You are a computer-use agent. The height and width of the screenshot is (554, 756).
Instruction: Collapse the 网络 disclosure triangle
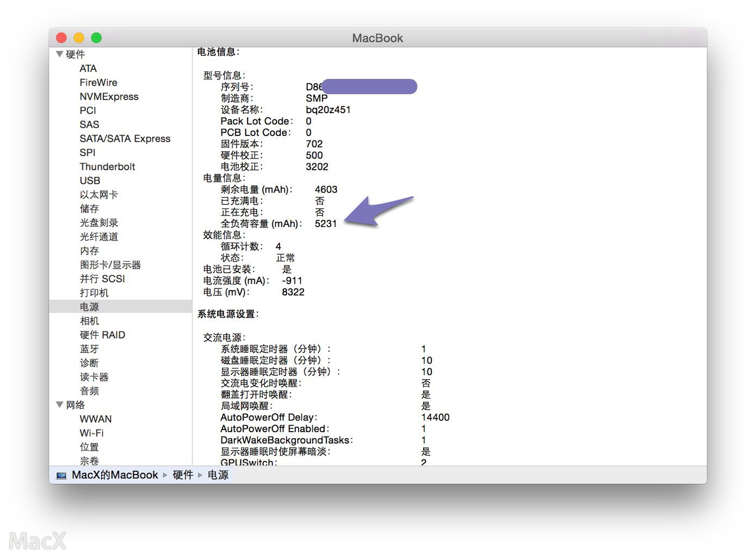coord(60,404)
